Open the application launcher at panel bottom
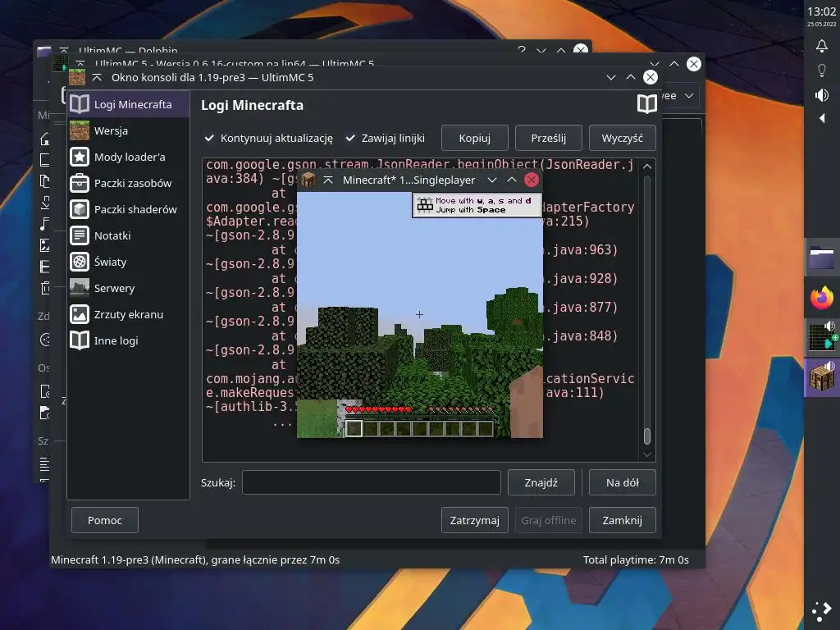Viewport: 840px width, 630px height. tap(822, 610)
